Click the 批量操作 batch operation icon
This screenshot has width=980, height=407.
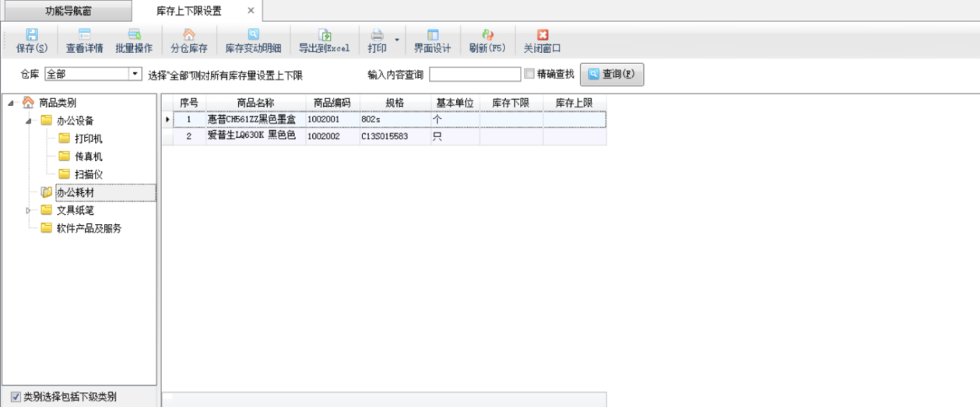pyautogui.click(x=134, y=35)
